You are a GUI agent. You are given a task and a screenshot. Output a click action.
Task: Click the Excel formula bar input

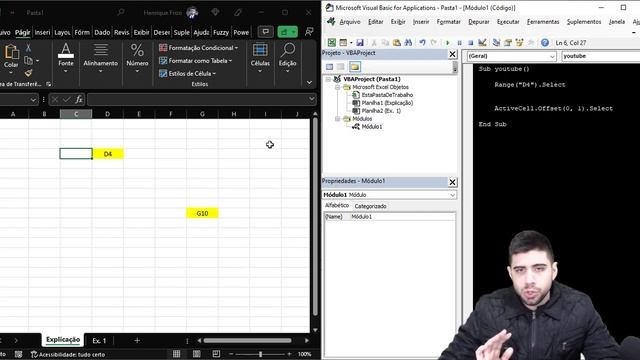point(199,99)
